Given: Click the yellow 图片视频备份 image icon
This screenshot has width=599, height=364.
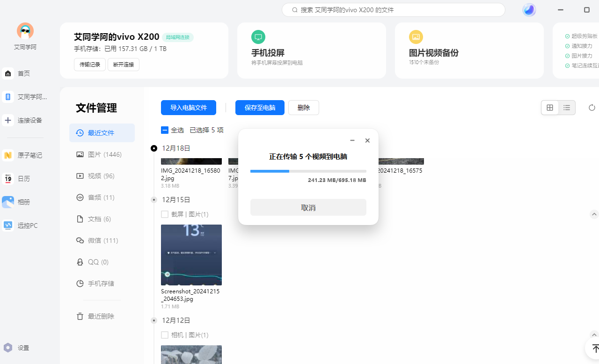Looking at the screenshot, I should (x=416, y=37).
